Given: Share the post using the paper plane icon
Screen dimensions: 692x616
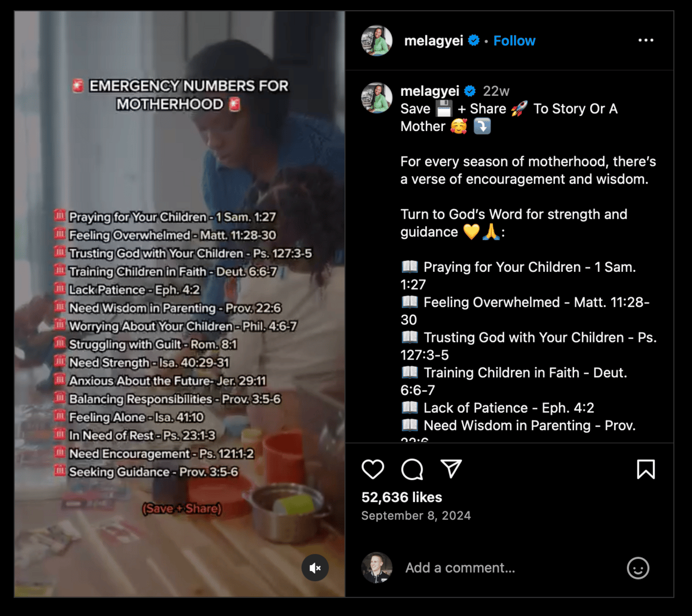Looking at the screenshot, I should coord(451,469).
